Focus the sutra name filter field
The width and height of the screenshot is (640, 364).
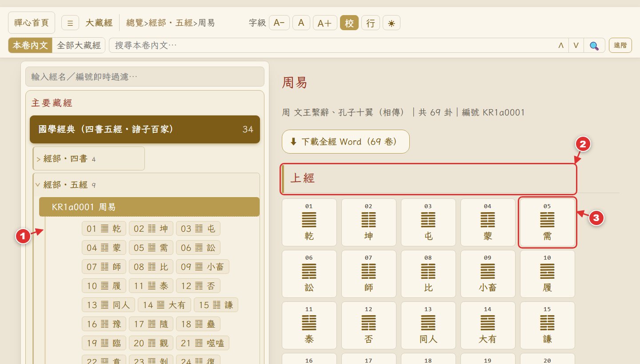pos(145,77)
